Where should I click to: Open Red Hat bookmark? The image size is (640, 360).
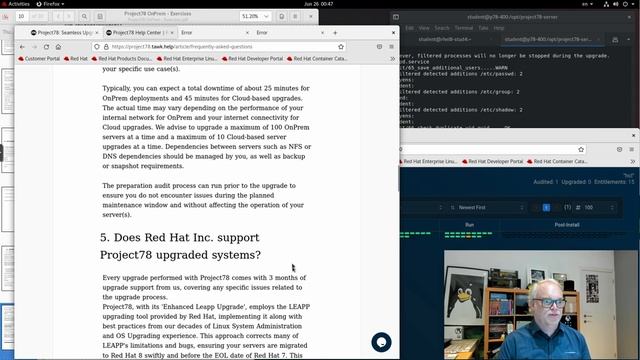(76, 59)
